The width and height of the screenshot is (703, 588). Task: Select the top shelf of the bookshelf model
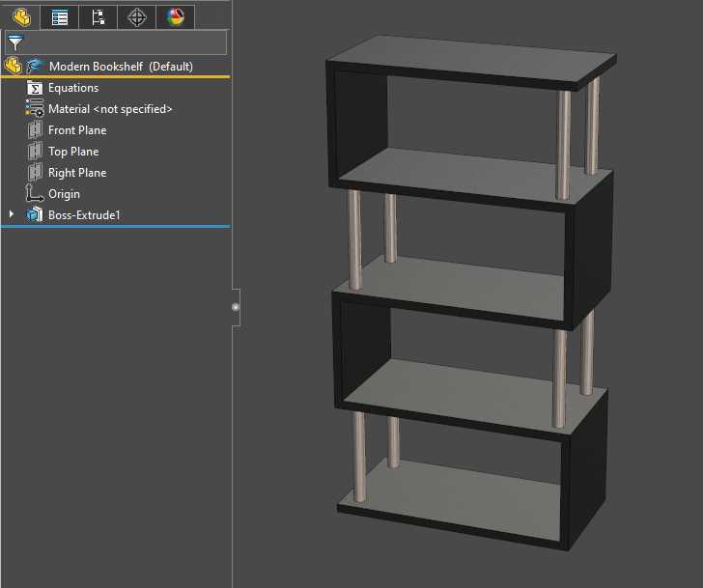(x=471, y=59)
